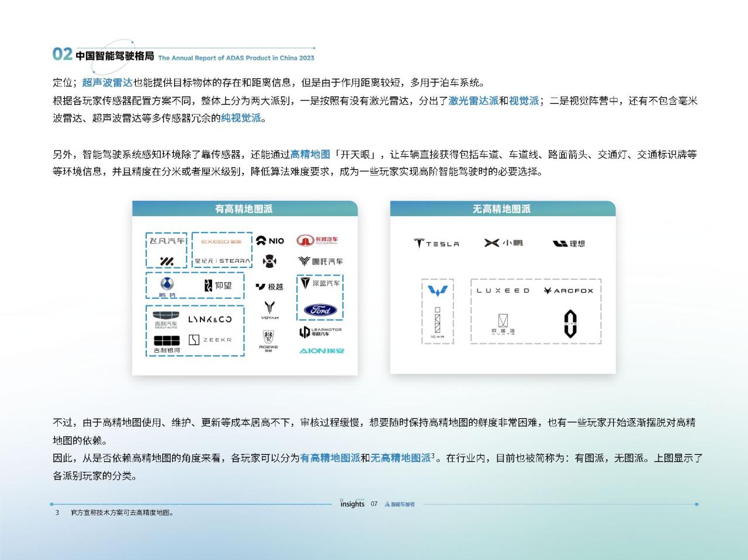Click the highlighted term 激光雷达派
Screen dimensions: 748x560
click(473, 100)
